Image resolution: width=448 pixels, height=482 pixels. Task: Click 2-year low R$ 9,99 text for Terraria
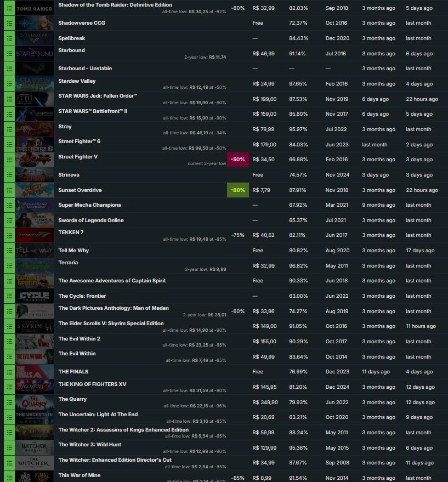[206, 269]
